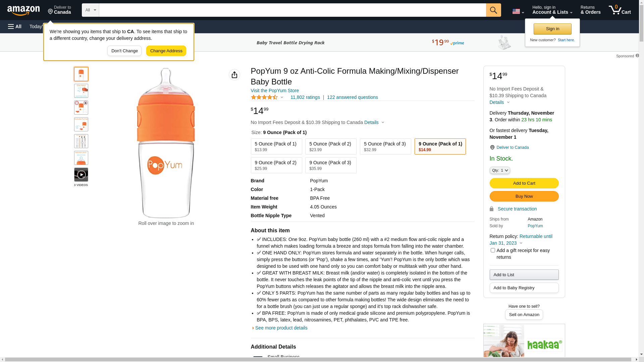The width and height of the screenshot is (644, 362).
Task: Click the Amazon logo
Action: pos(23,10)
